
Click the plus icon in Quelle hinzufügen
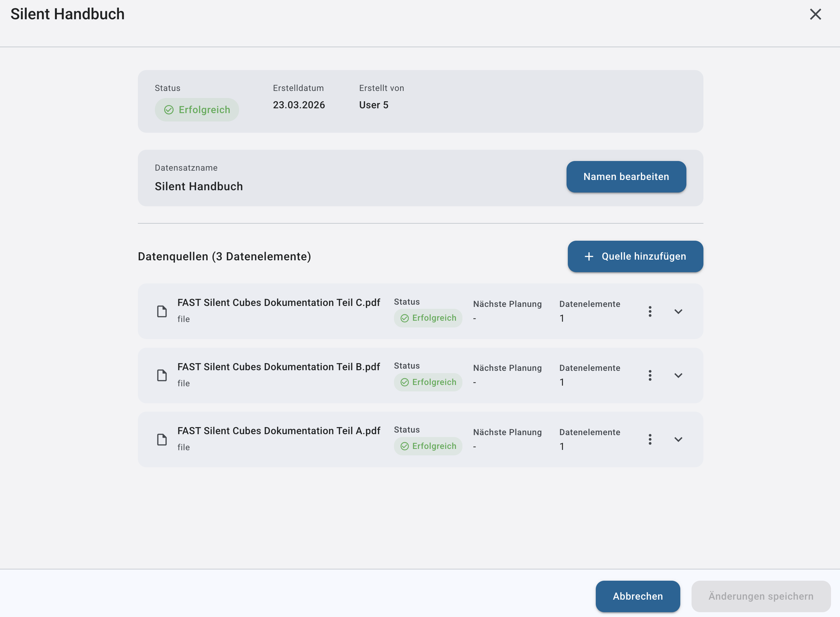[x=589, y=256]
